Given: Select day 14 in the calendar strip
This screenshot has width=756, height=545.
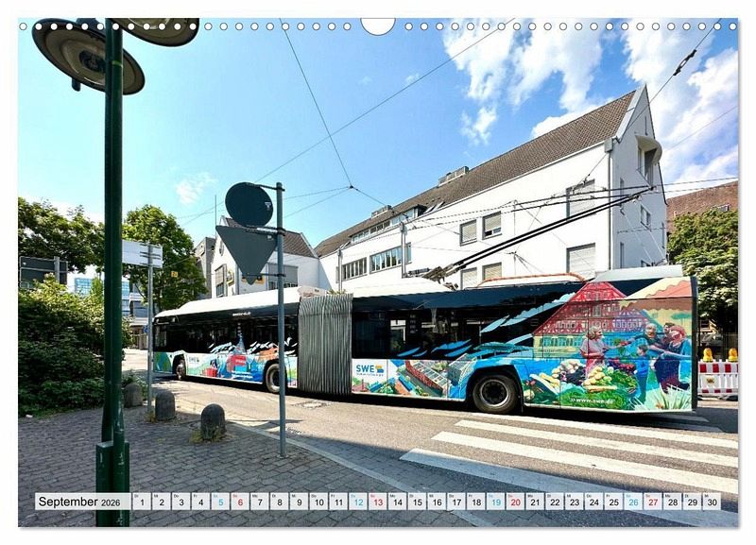Looking at the screenshot, I should 397,502.
